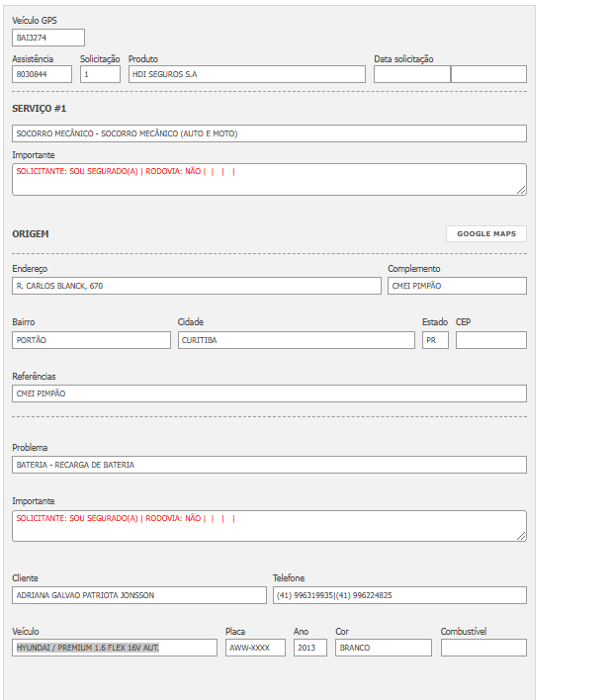This screenshot has height=700, width=613.
Task: Select the Referências field CMEI PIMPÃO
Action: pyautogui.click(x=269, y=394)
